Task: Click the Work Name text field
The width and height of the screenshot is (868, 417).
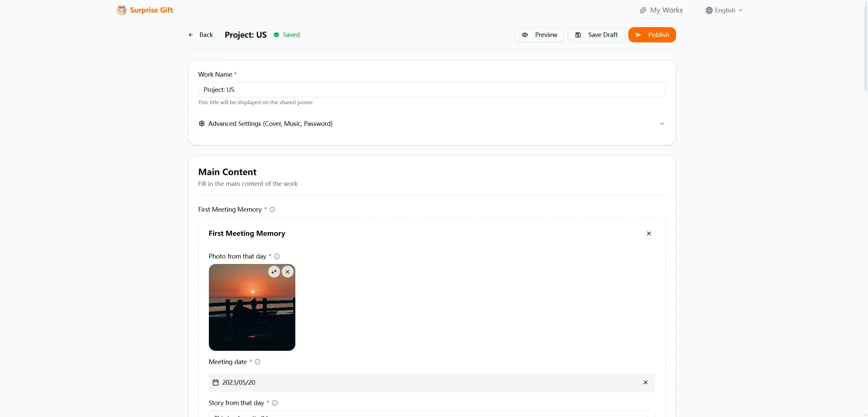Action: pos(431,90)
